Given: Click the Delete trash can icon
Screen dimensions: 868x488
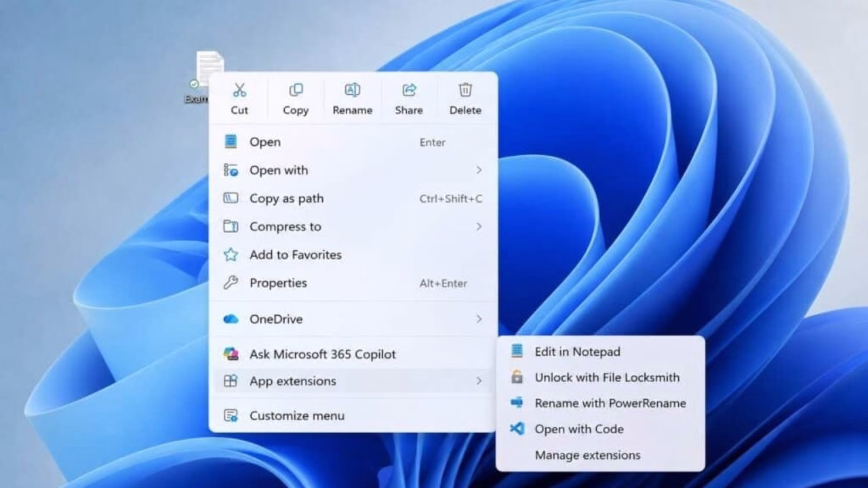Looking at the screenshot, I should point(465,90).
